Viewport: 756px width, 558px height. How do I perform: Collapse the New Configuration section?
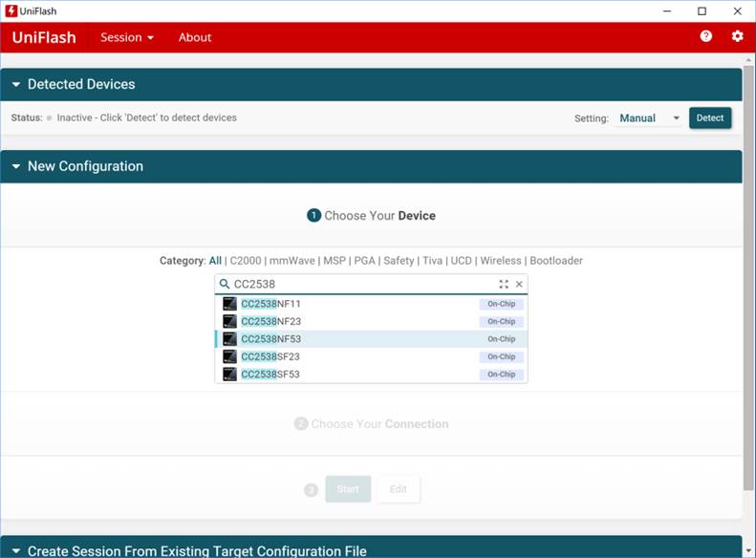[x=16, y=166]
